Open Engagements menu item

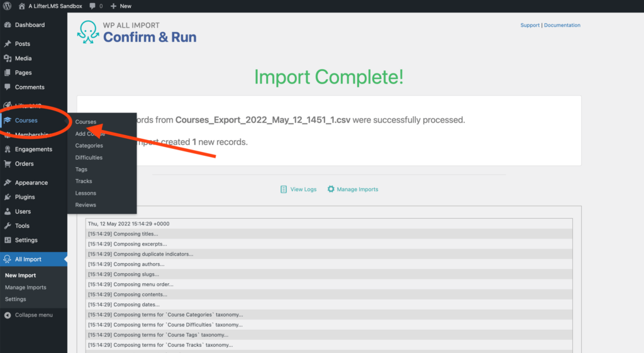(34, 149)
